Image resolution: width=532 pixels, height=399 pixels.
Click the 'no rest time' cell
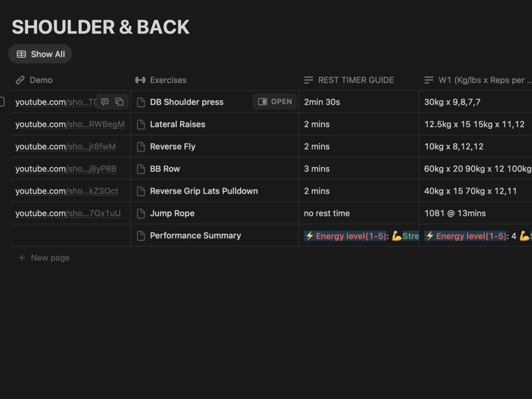point(359,213)
